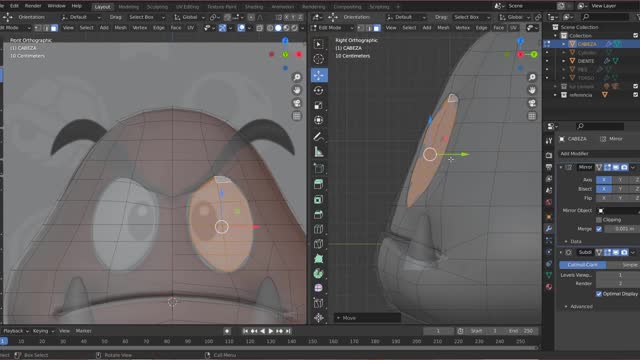The image size is (640, 360).
Task: Open the Modifier properties wrench tab
Action: click(549, 229)
